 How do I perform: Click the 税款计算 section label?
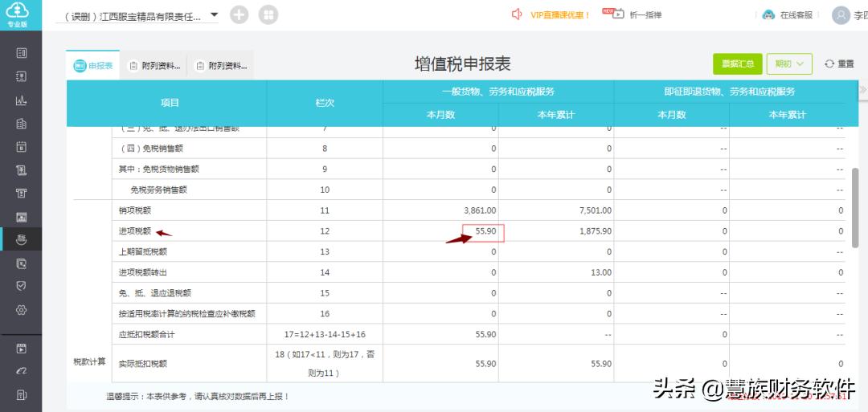coord(90,362)
